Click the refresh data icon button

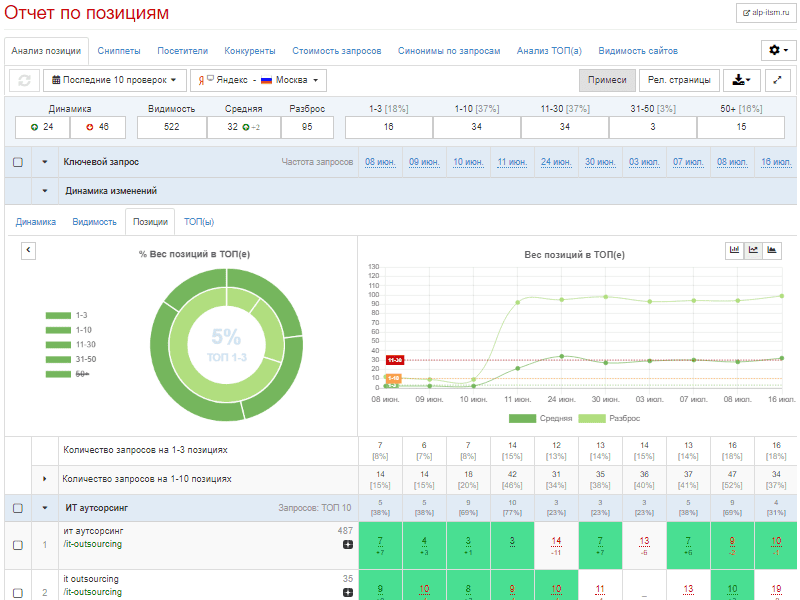pos(24,80)
